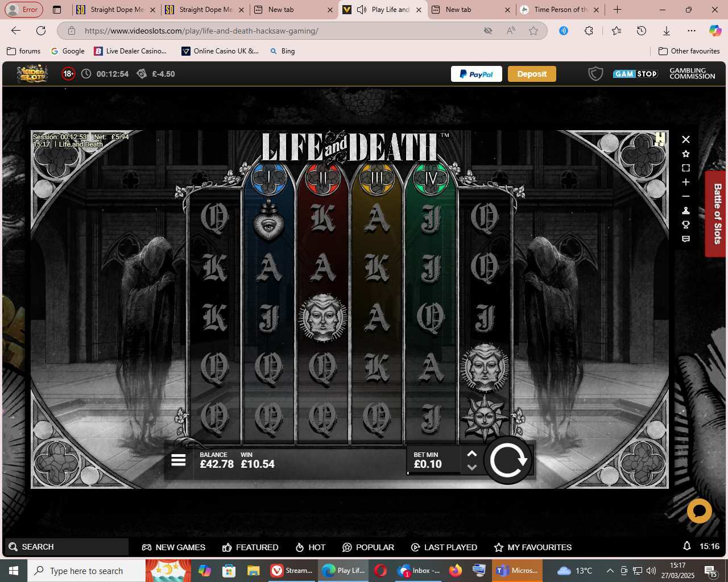Toggle read aloud icon in address bar

(511, 31)
